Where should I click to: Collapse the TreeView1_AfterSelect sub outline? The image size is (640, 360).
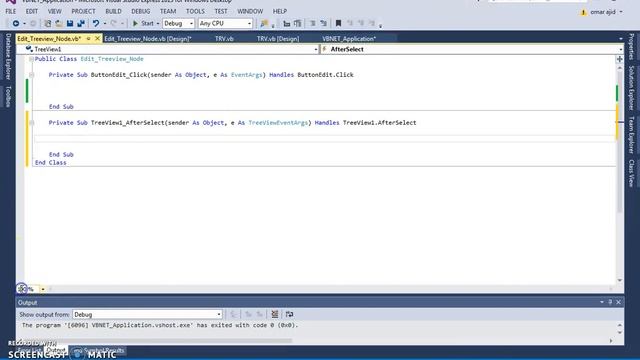pyautogui.click(x=31, y=123)
